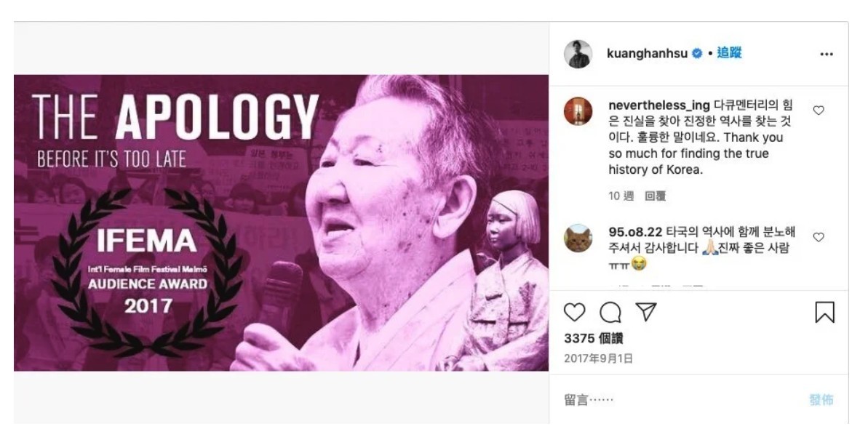The width and height of the screenshot is (868, 437).
Task: Open The Apology post image
Action: 282,223
